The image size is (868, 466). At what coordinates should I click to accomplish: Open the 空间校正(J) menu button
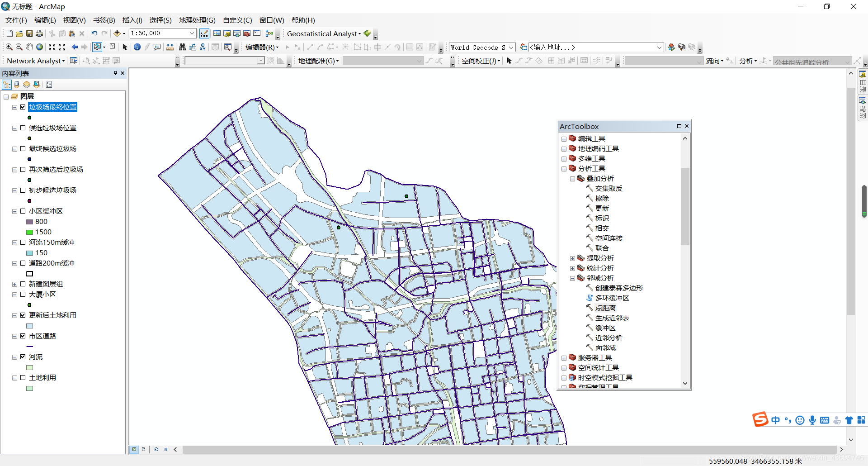481,61
